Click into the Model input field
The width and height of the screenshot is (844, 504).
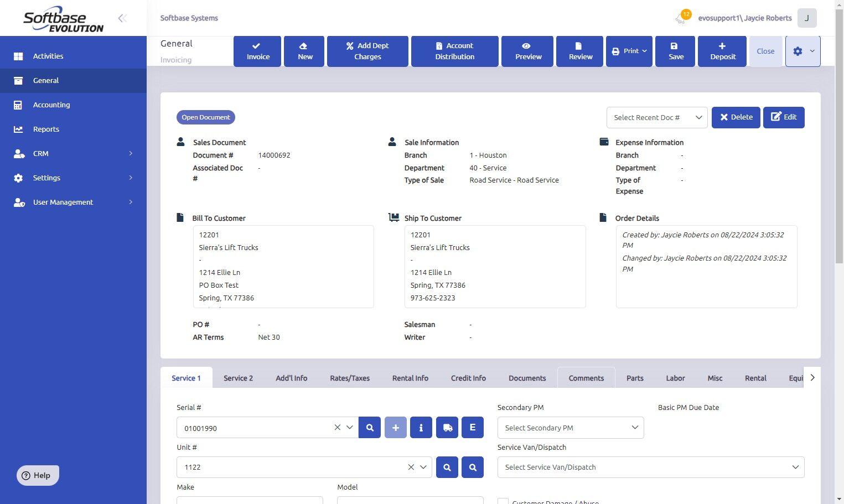tap(410, 501)
